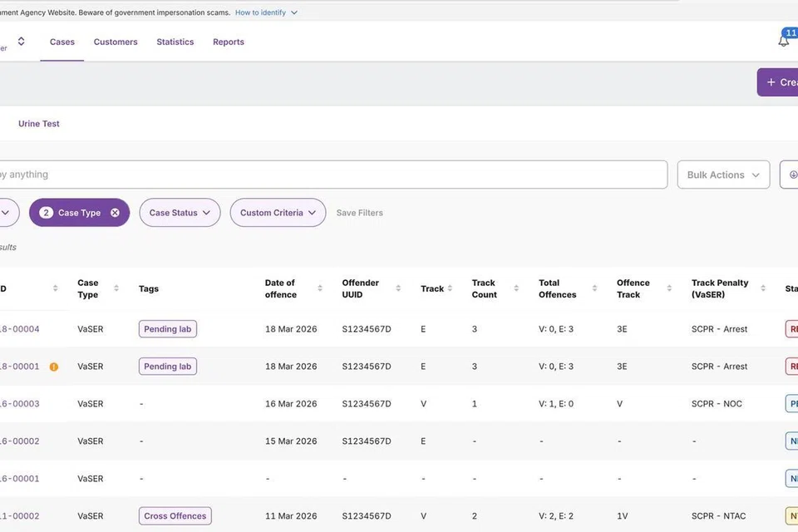This screenshot has height=532, width=798.
Task: Sort by Date of offence column arrows
Action: click(320, 288)
